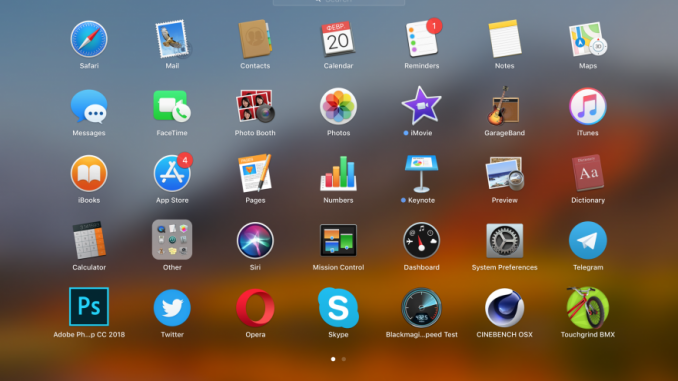The image size is (678, 381).
Task: Open the App Store with badge
Action: pyautogui.click(x=172, y=173)
